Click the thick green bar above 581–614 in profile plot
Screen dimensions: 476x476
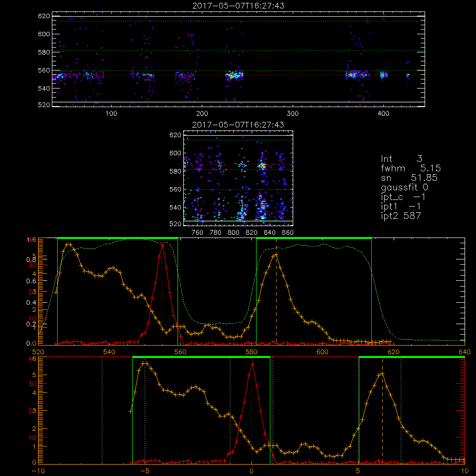point(314,238)
